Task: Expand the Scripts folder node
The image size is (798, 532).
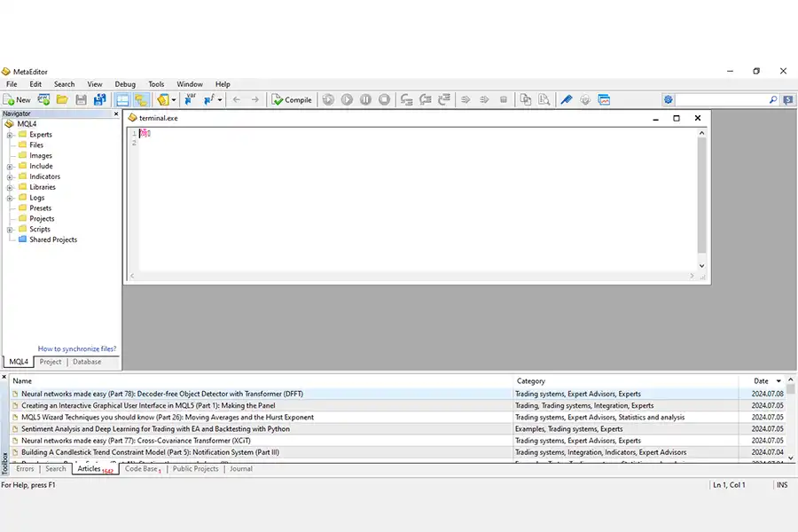Action: [10, 230]
